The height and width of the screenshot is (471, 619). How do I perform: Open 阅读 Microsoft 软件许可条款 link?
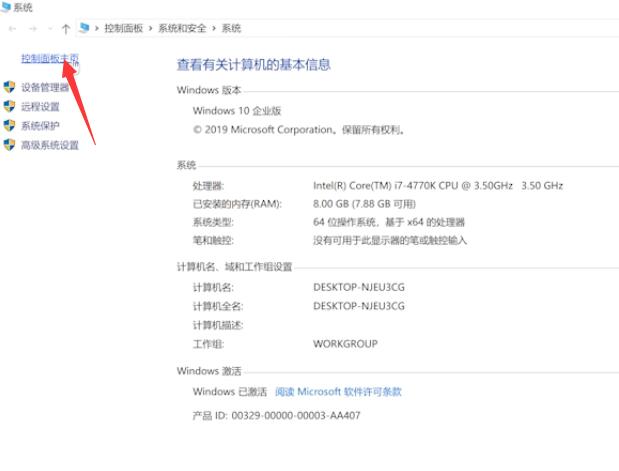[338, 392]
